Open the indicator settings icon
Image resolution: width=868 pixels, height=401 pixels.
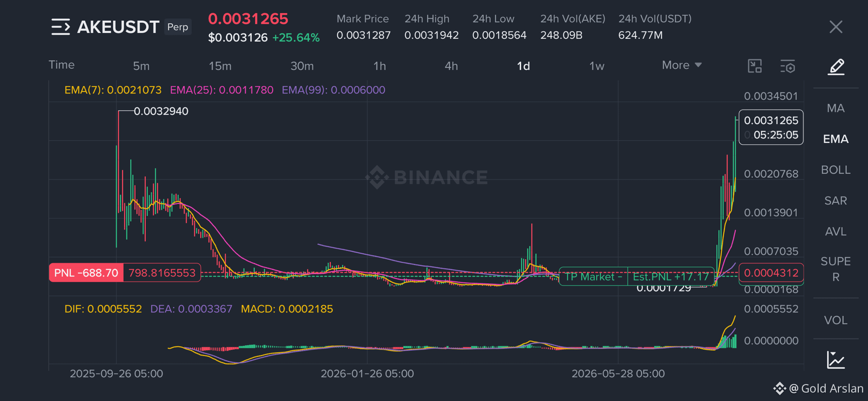[x=788, y=66]
